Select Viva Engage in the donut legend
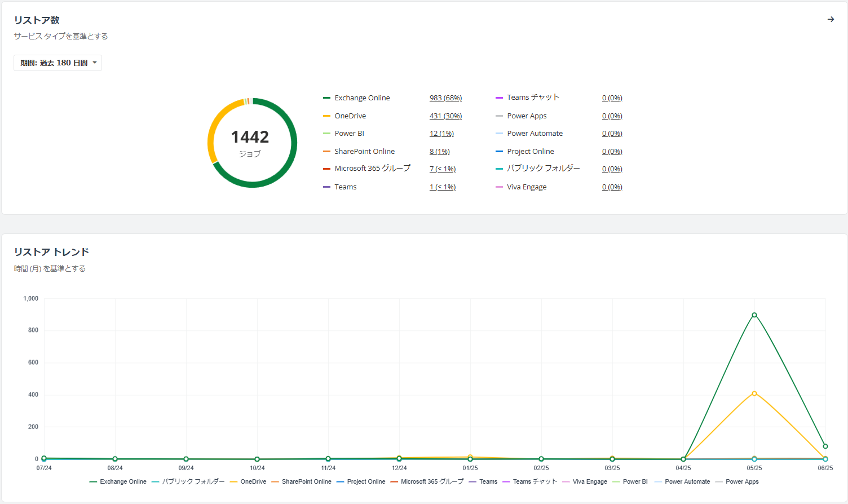The height and width of the screenshot is (504, 848). [521, 187]
